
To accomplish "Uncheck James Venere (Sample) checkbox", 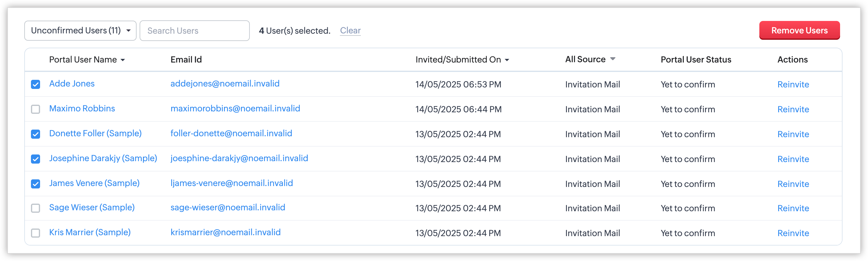I will tap(36, 184).
